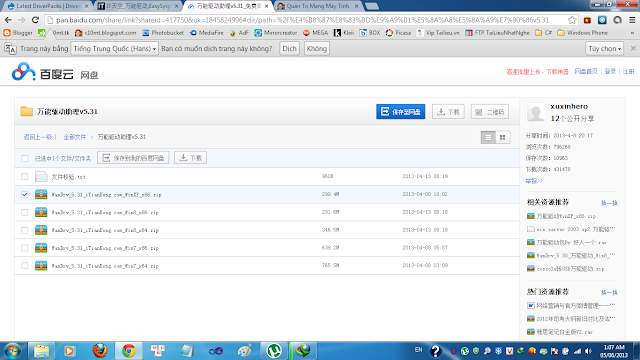Open the Photobucket bookmark
Image resolution: width=640 pixels, height=360 pixels.
tap(163, 33)
